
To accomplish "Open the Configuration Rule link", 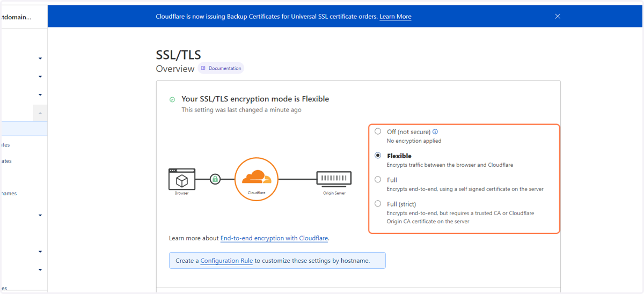I will (x=226, y=261).
